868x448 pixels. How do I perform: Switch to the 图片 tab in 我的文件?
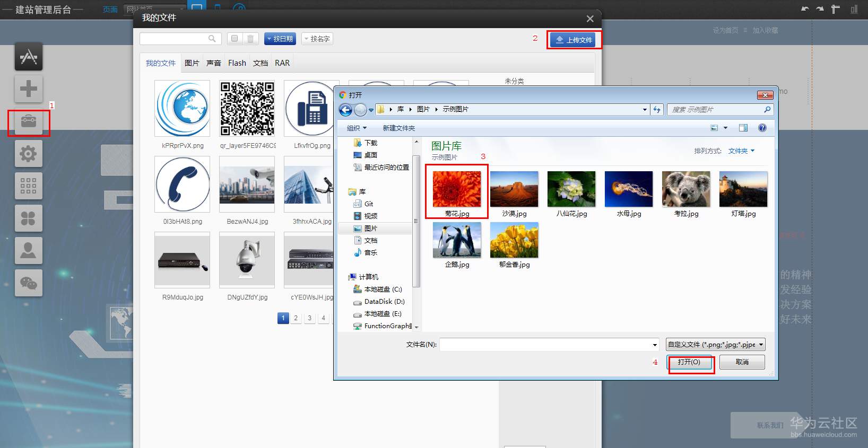click(192, 63)
